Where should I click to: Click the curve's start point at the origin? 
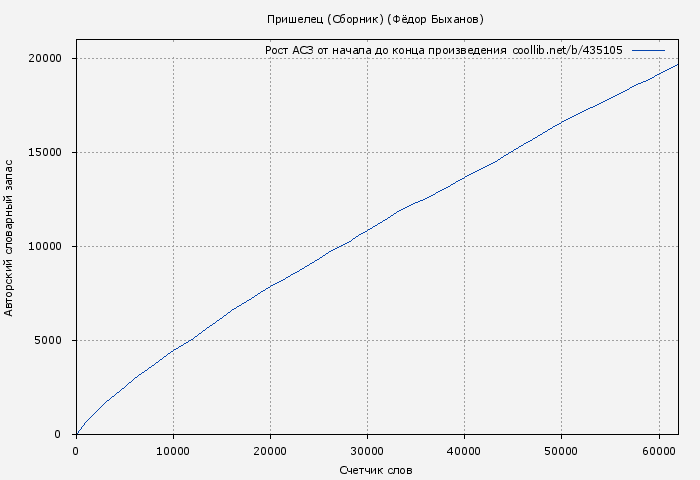[77, 433]
